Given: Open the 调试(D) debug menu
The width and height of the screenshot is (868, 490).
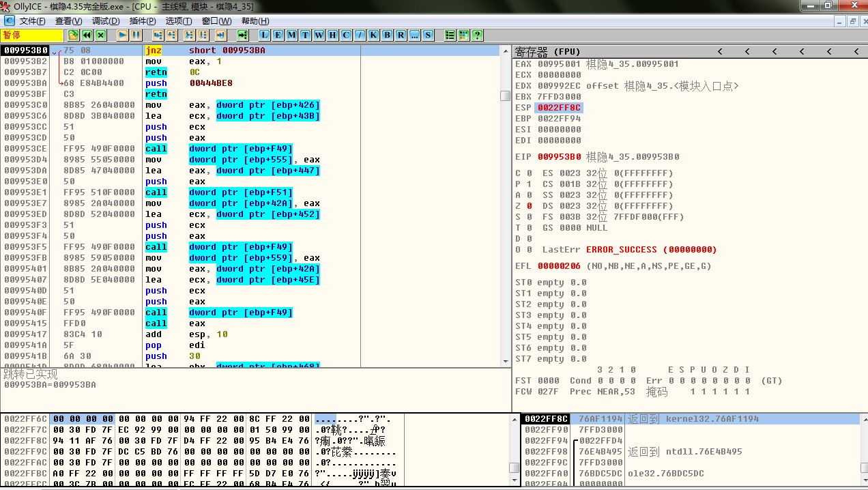Looking at the screenshot, I should tap(106, 21).
